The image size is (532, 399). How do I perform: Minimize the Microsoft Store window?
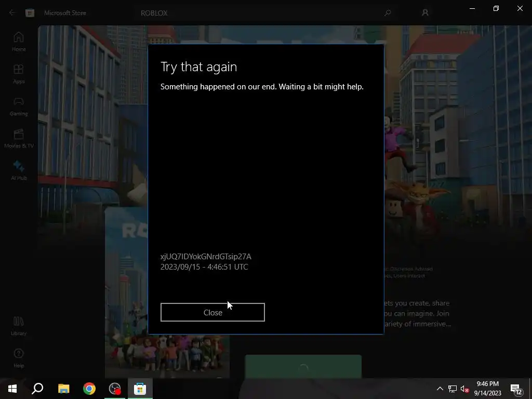pos(472,8)
